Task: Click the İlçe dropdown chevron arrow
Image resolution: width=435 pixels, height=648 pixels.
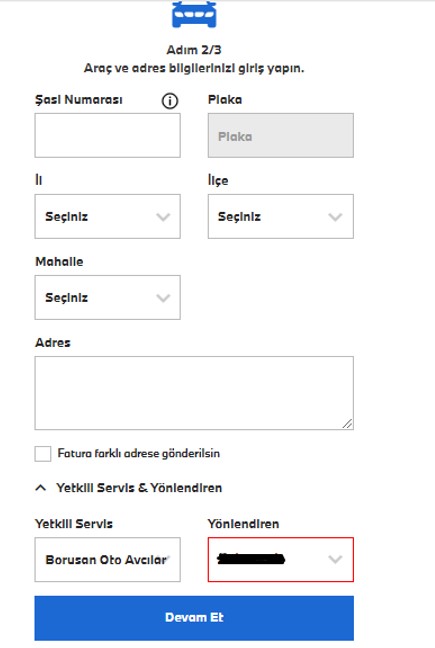Action: (335, 217)
